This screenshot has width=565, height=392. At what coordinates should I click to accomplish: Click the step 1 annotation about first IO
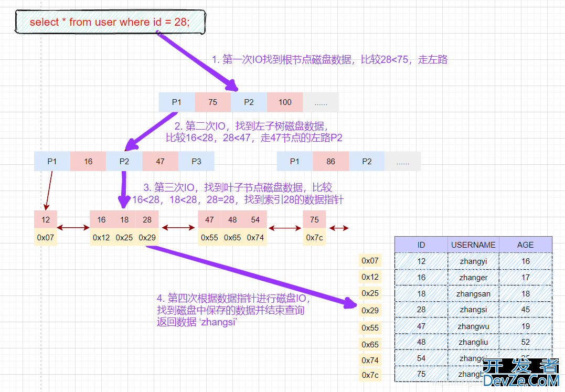(x=329, y=59)
